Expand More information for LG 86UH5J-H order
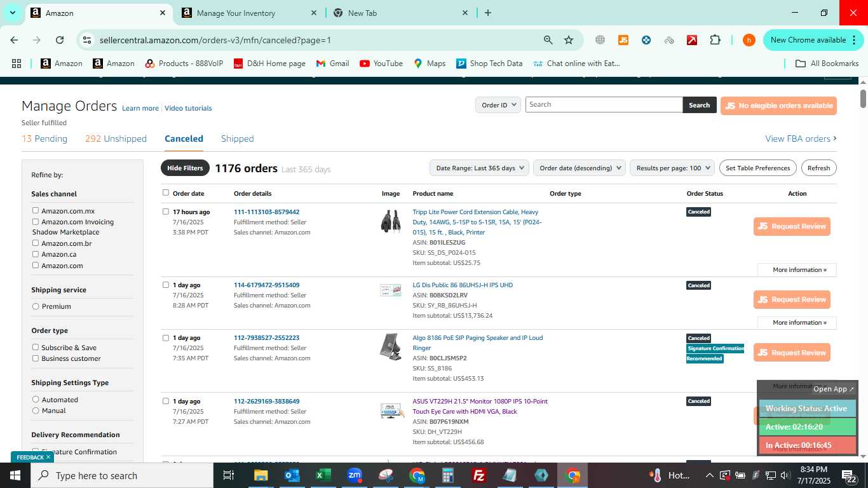The image size is (868, 488). (x=797, y=323)
